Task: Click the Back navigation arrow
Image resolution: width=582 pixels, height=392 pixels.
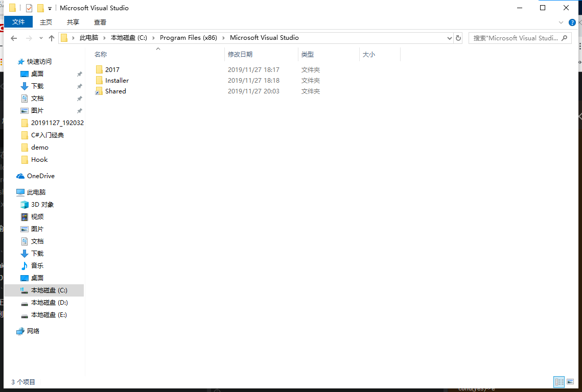Action: point(14,38)
